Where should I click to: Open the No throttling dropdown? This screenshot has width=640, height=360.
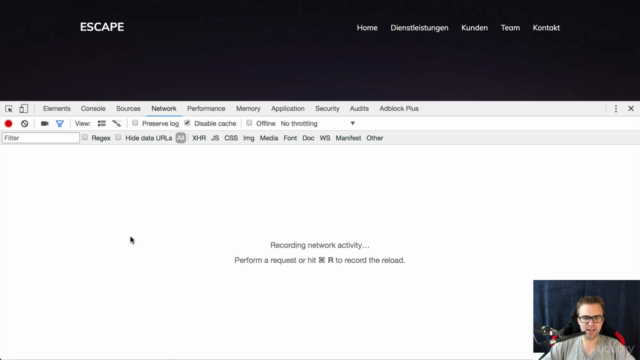pos(318,124)
